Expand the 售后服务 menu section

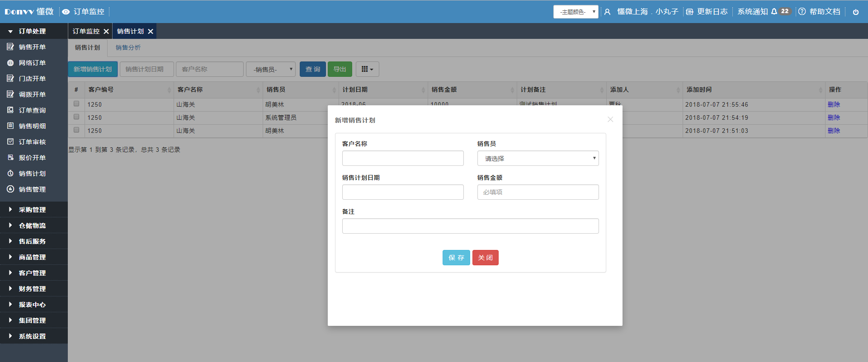click(x=34, y=241)
